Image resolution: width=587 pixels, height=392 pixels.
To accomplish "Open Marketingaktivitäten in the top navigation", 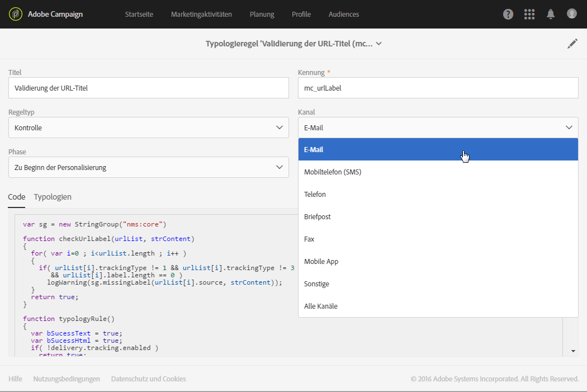I will pyautogui.click(x=201, y=14).
